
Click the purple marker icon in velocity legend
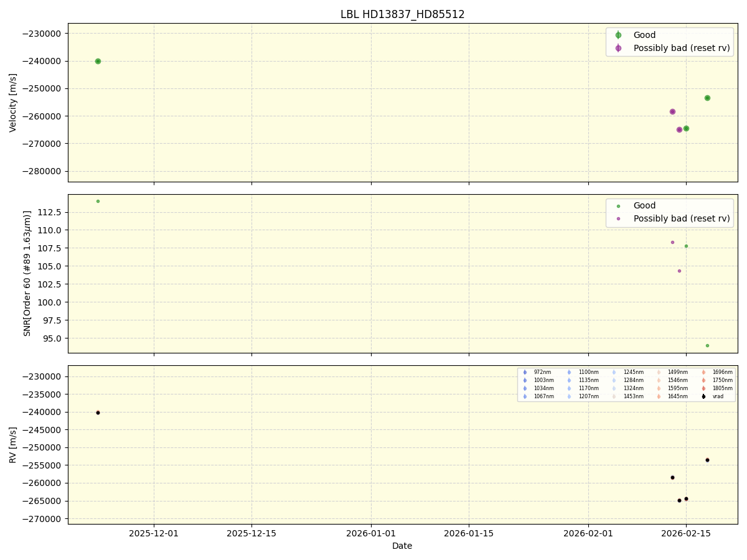pos(618,48)
